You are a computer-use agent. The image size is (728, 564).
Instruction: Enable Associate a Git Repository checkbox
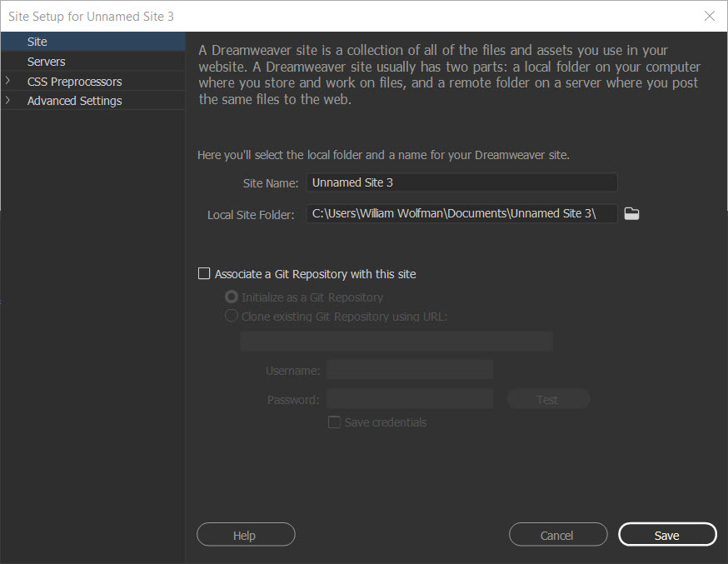(x=204, y=273)
